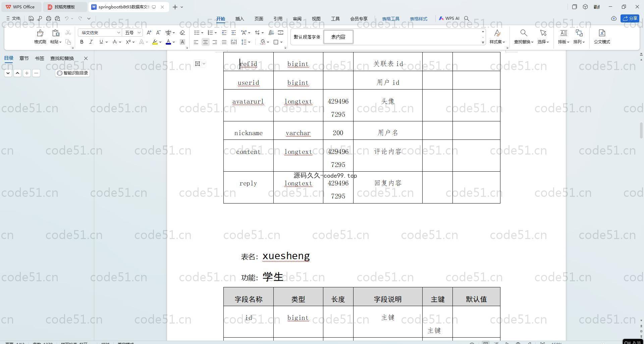Click the minus icon in outline pane
644x344 pixels.
[36, 73]
